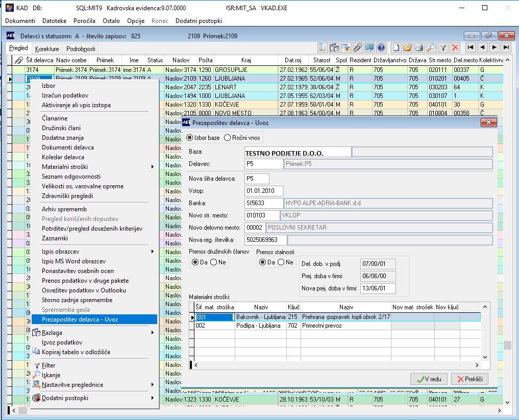The image size is (519, 420).
Task: Expand the Materialni stroški submenu
Action: (94, 167)
